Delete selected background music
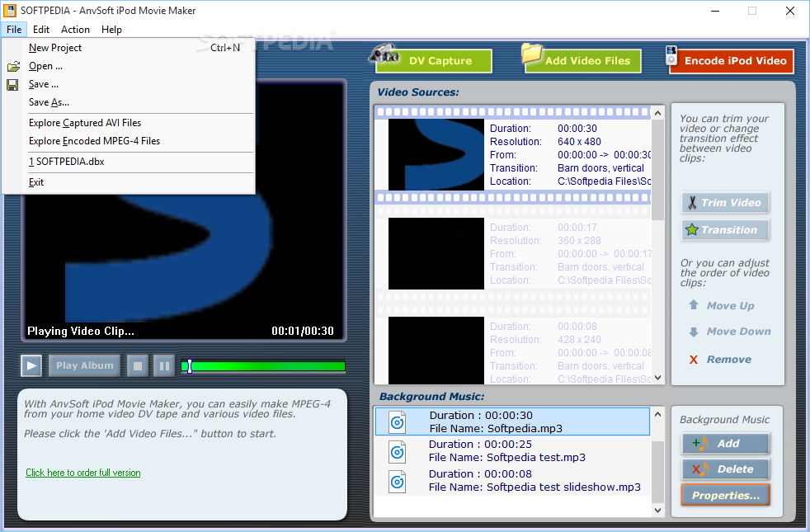The height and width of the screenshot is (532, 810). coord(725,469)
